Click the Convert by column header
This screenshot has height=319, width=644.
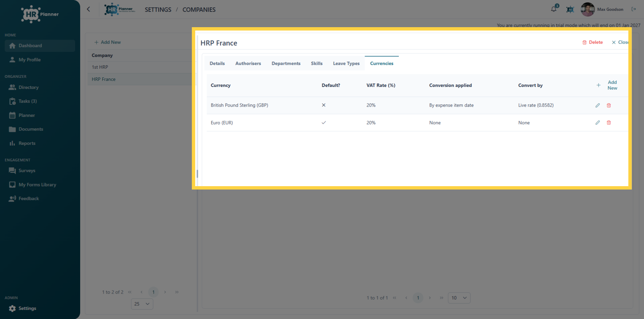(x=530, y=86)
